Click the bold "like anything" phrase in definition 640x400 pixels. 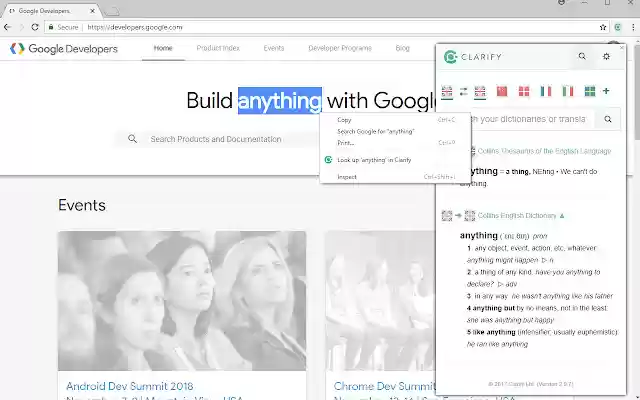pos(493,332)
